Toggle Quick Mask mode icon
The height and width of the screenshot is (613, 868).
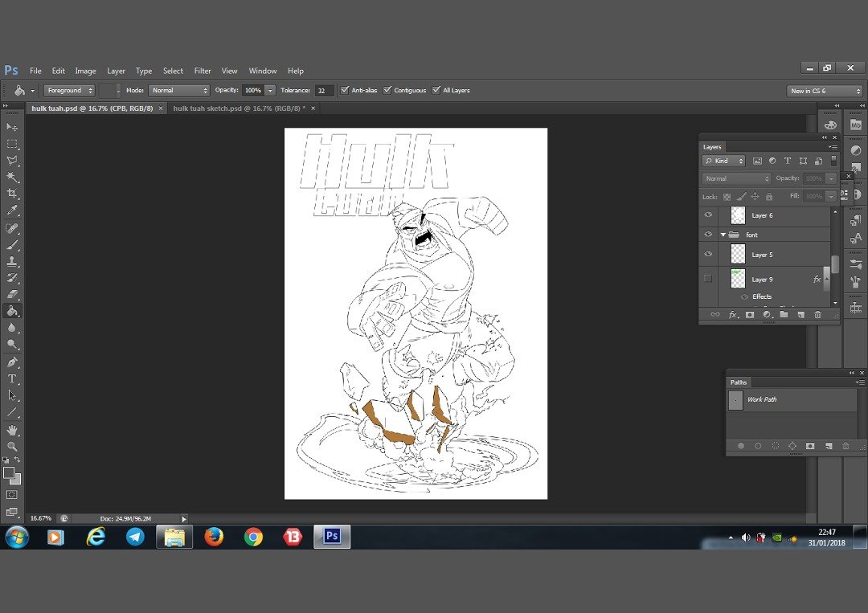pos(11,495)
